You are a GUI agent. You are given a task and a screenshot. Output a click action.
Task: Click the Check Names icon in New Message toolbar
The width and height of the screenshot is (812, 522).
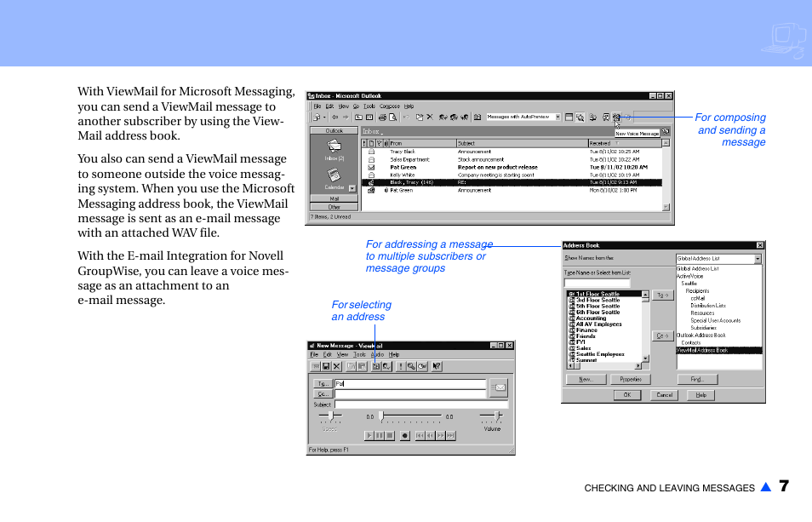click(386, 366)
